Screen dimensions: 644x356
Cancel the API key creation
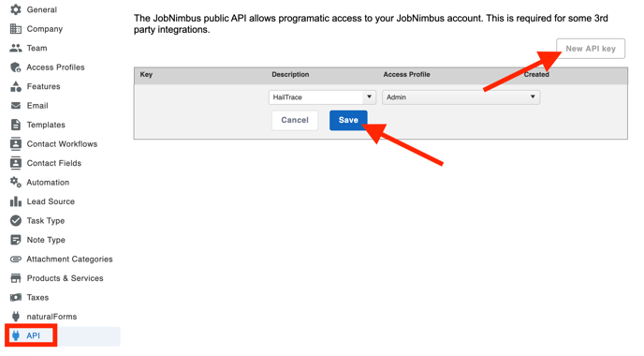(295, 120)
